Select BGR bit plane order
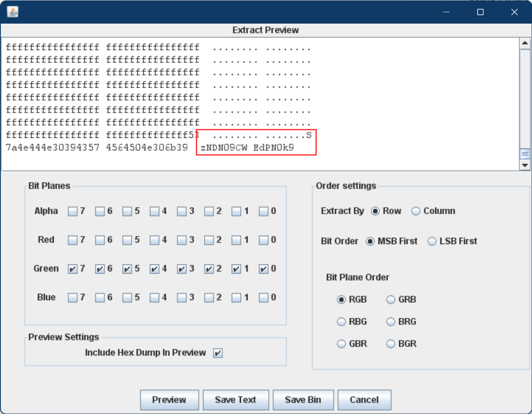This screenshot has height=414, width=532. (391, 344)
